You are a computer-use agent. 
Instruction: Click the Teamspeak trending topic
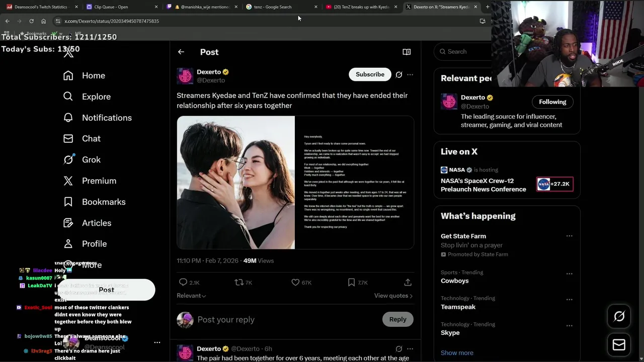(458, 307)
